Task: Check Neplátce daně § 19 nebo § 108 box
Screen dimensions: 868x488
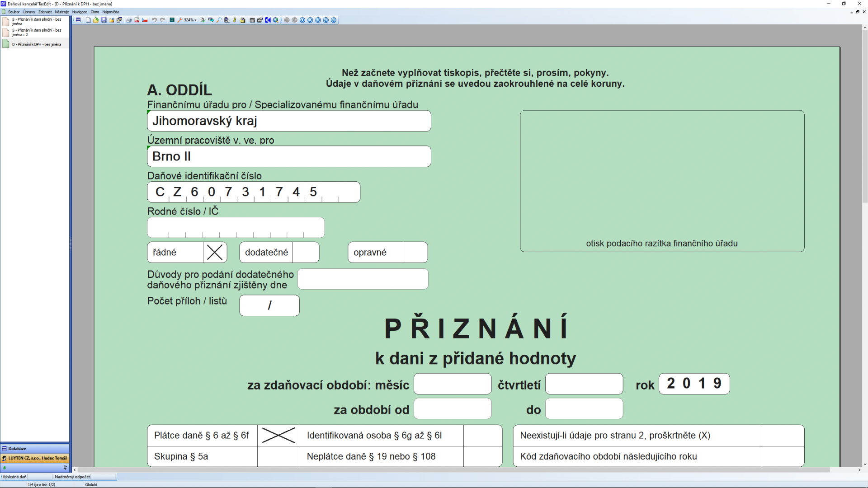Action: coord(482,456)
